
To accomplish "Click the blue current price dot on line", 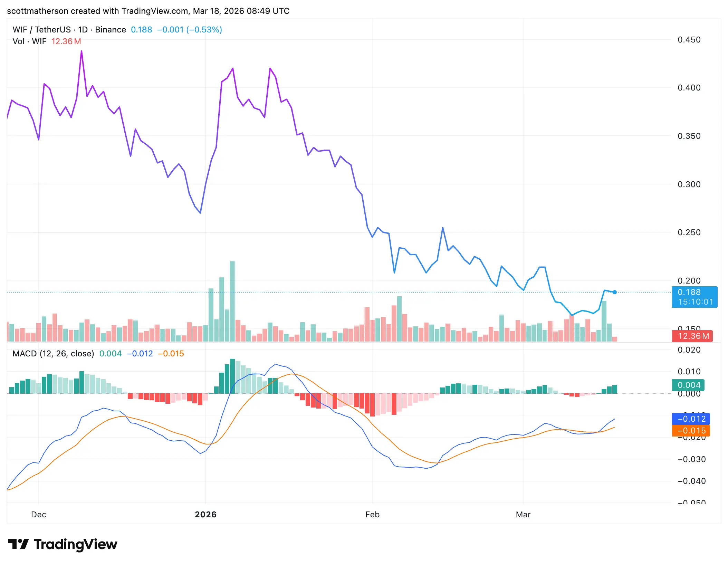I will point(615,292).
